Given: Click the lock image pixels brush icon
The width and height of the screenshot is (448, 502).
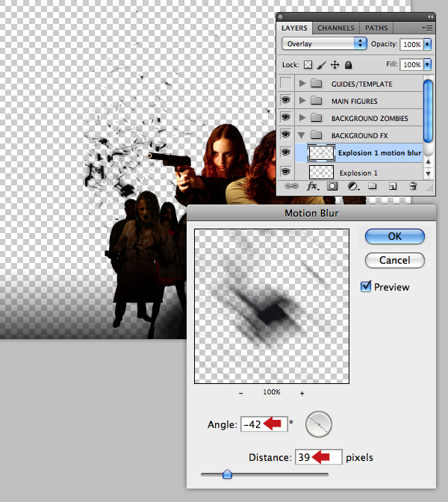Looking at the screenshot, I should [x=321, y=65].
